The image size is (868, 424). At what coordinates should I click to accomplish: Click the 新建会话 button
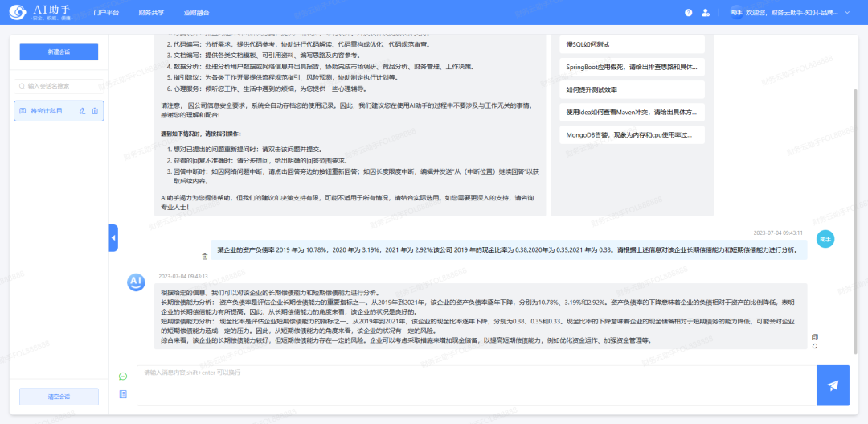pyautogui.click(x=59, y=51)
